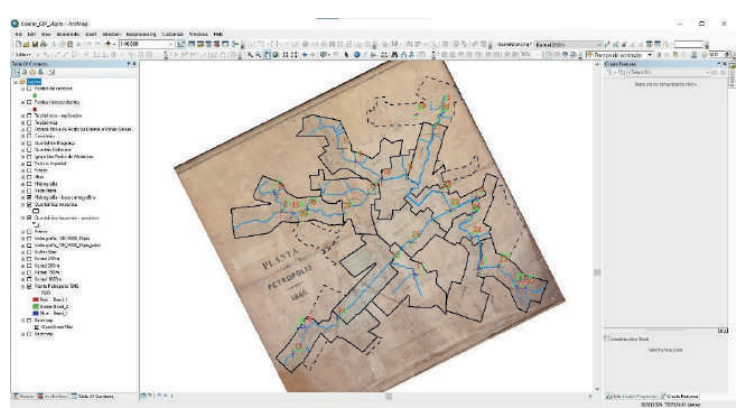Toggle the Basemap layer checkbox
The image size is (748, 420).
28,322
